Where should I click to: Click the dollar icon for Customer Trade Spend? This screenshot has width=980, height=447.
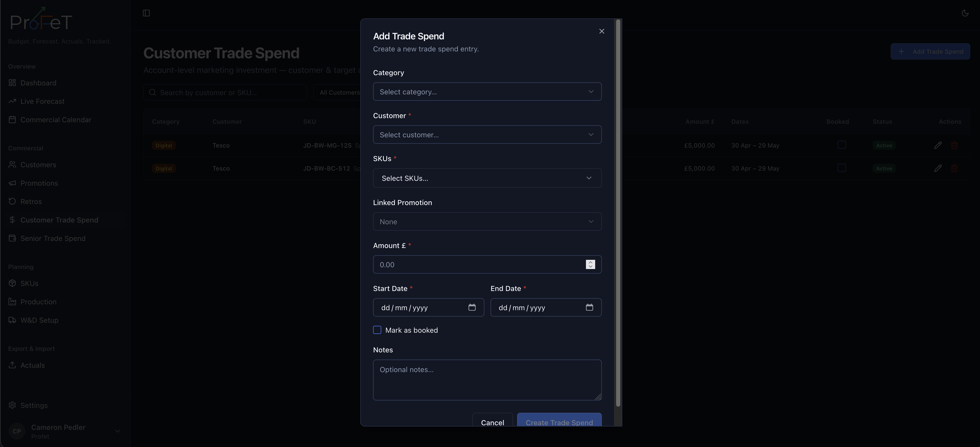tap(12, 220)
